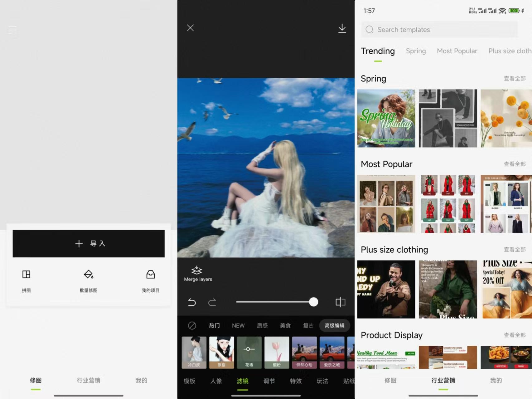Tap the Merge layers icon
The image size is (532, 399).
pyautogui.click(x=197, y=270)
